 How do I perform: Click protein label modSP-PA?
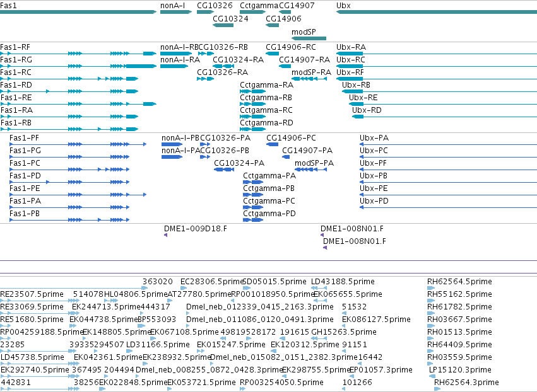point(314,163)
